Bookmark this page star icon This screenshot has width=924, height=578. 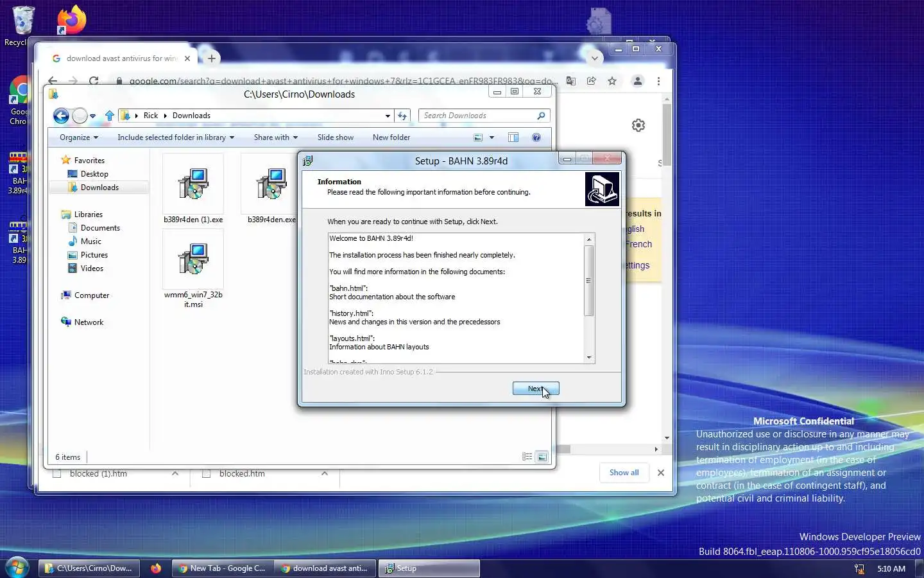point(612,81)
